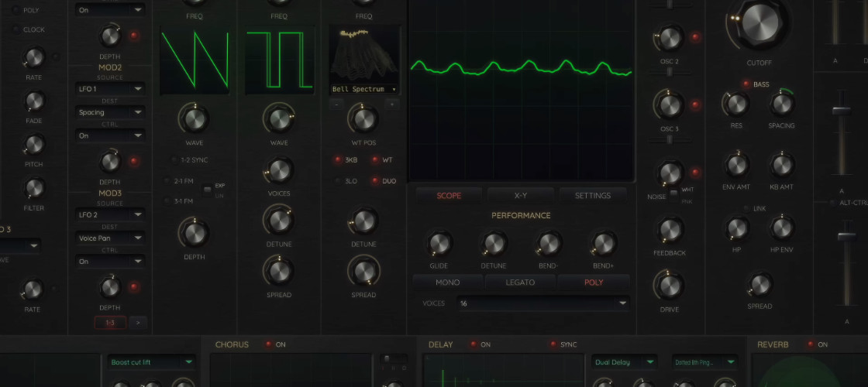Image resolution: width=868 pixels, height=387 pixels.
Task: Click the OSC 3 mixer level knob
Action: pyautogui.click(x=670, y=105)
